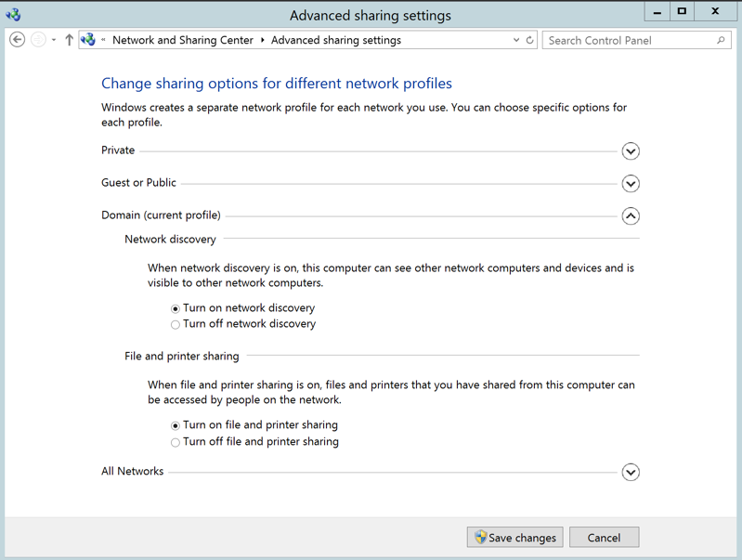Expand the Private profile section
This screenshot has width=742, height=560.
(631, 151)
